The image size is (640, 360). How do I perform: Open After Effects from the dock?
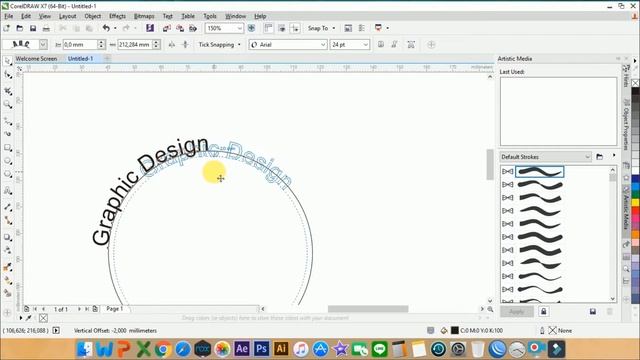click(x=242, y=349)
